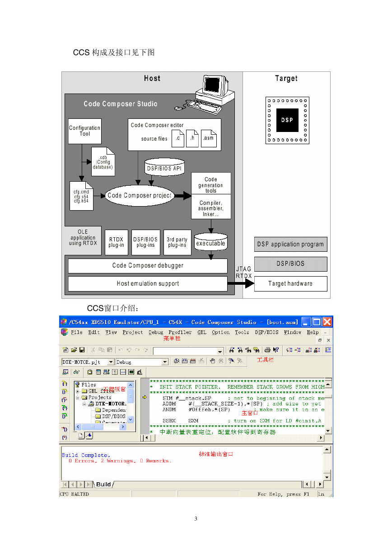Screen dimensions: 392x555
Task: Click Remove All Breakpoints crossed-hand icon
Action: tap(221, 361)
